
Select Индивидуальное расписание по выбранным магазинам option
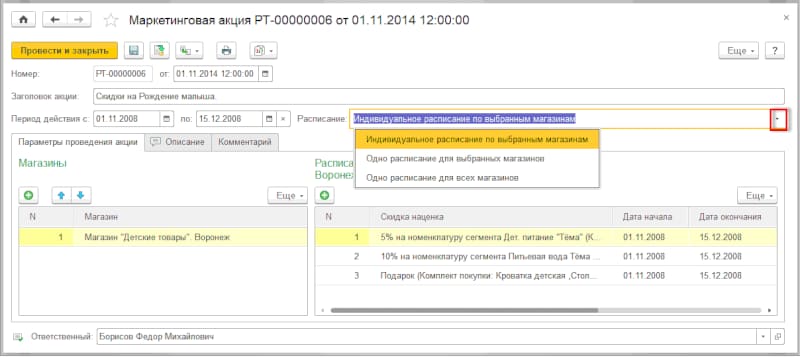(477, 139)
